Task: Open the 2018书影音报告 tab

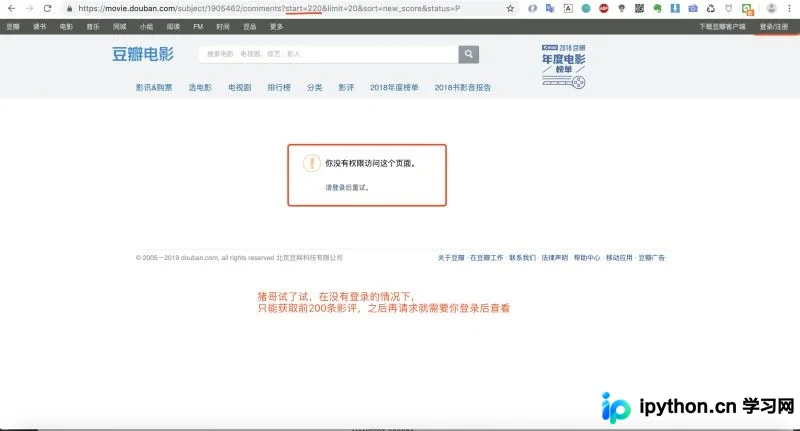Action: (462, 88)
